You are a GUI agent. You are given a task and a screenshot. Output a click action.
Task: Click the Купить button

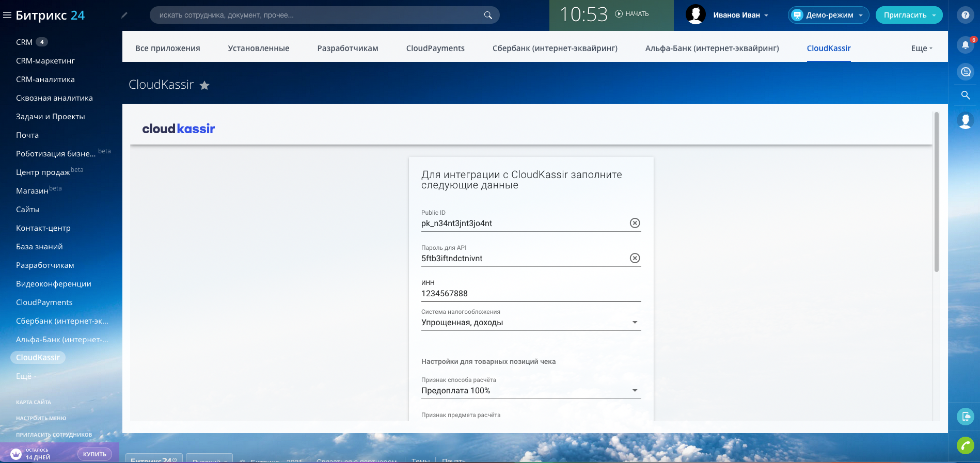tap(94, 454)
